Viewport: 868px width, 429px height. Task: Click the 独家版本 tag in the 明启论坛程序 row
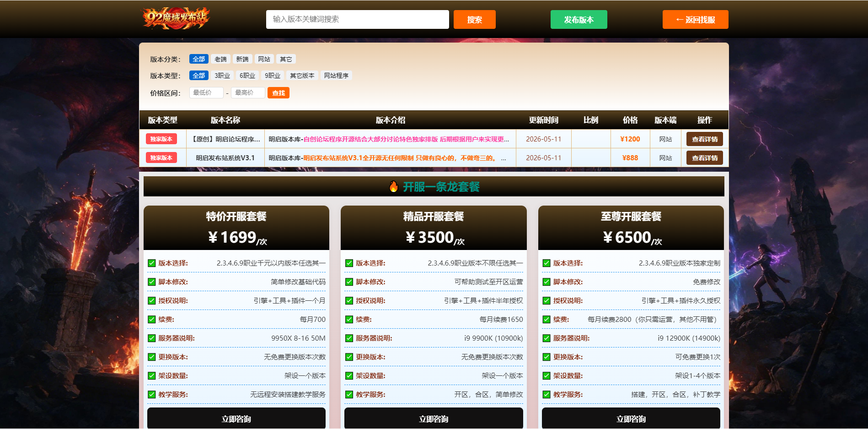tap(161, 139)
